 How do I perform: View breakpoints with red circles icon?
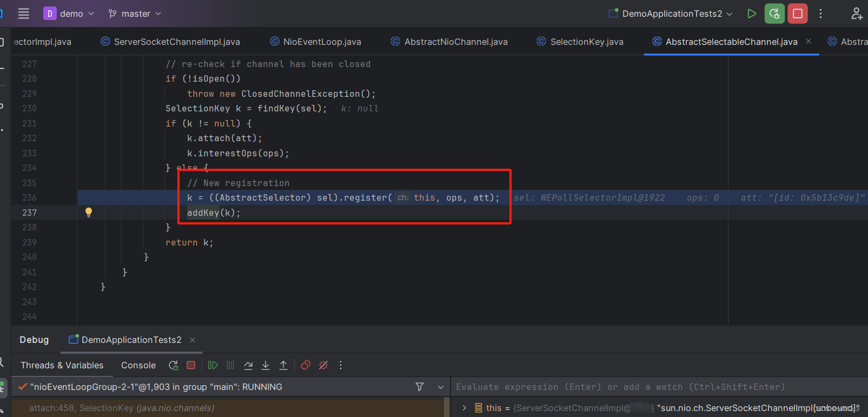click(306, 366)
